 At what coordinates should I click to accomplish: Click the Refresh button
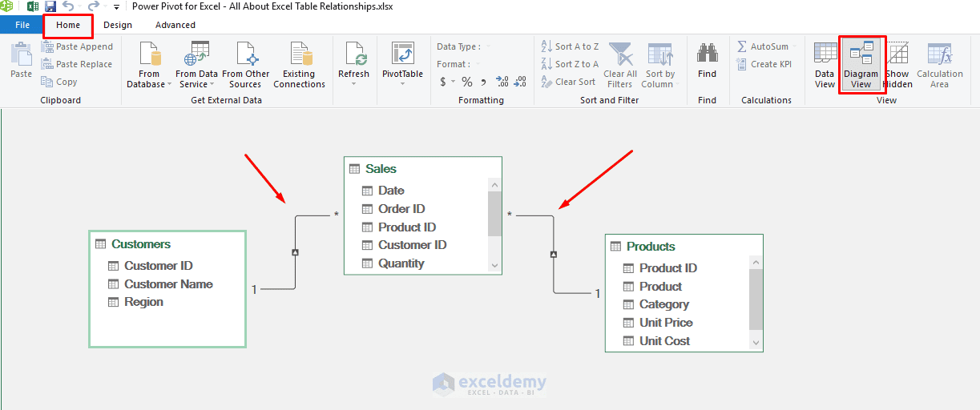coord(353,65)
